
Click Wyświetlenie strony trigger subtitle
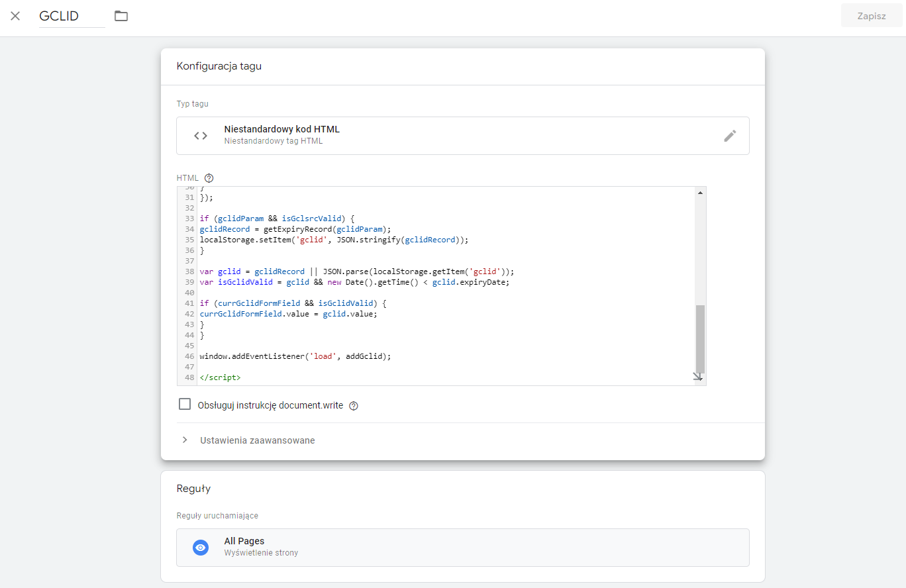click(261, 552)
